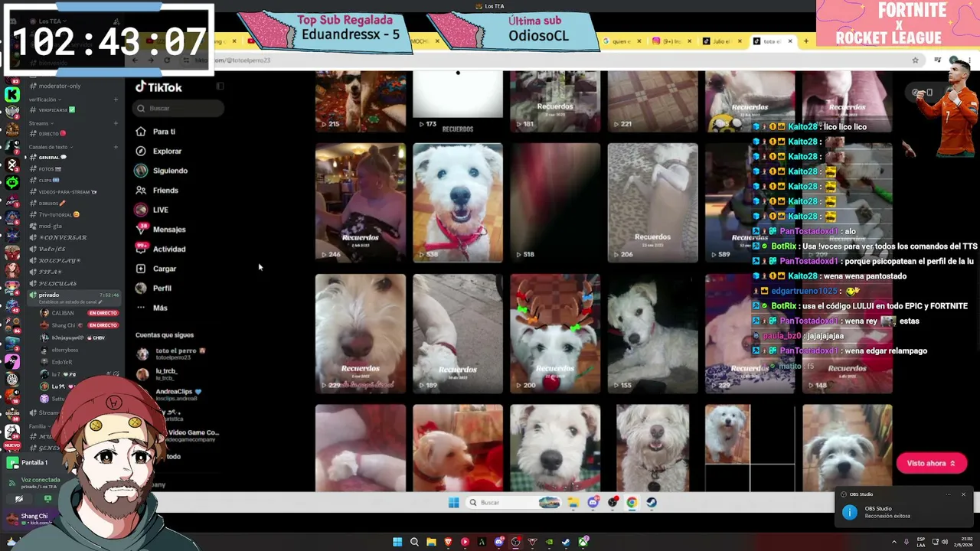This screenshot has height=551, width=980.
Task: Switch to the Julio el browser tab
Action: pos(722,41)
